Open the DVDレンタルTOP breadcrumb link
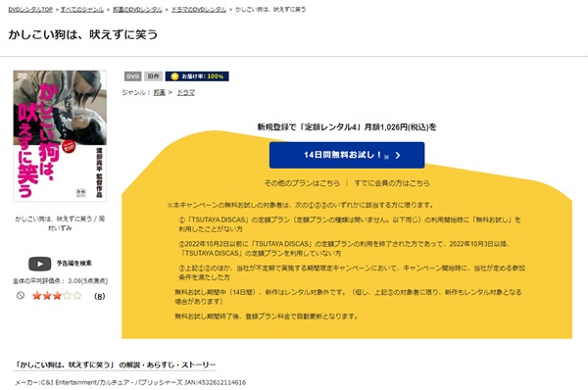The image size is (588, 390). point(30,10)
